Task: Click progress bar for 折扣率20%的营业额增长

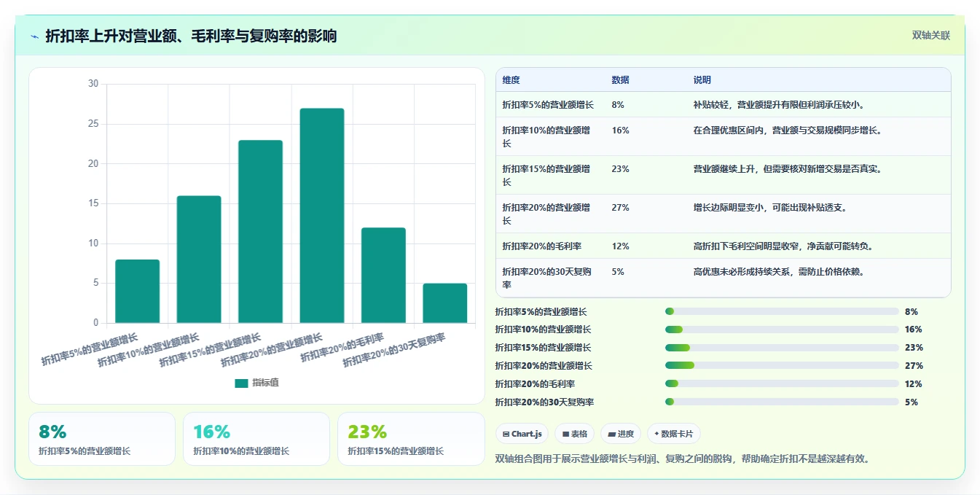Action: (782, 365)
